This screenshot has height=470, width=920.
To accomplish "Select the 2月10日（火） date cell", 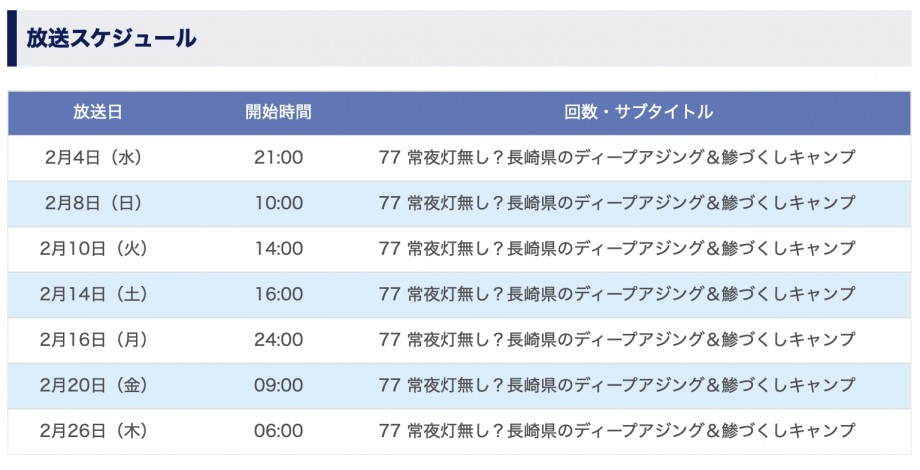I will coord(97,248).
